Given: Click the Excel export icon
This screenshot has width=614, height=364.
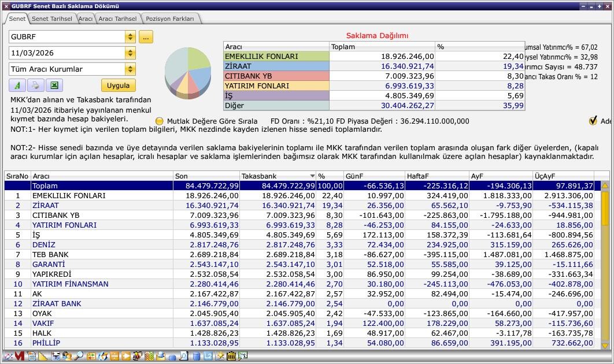Looking at the screenshot, I should coord(54,86).
